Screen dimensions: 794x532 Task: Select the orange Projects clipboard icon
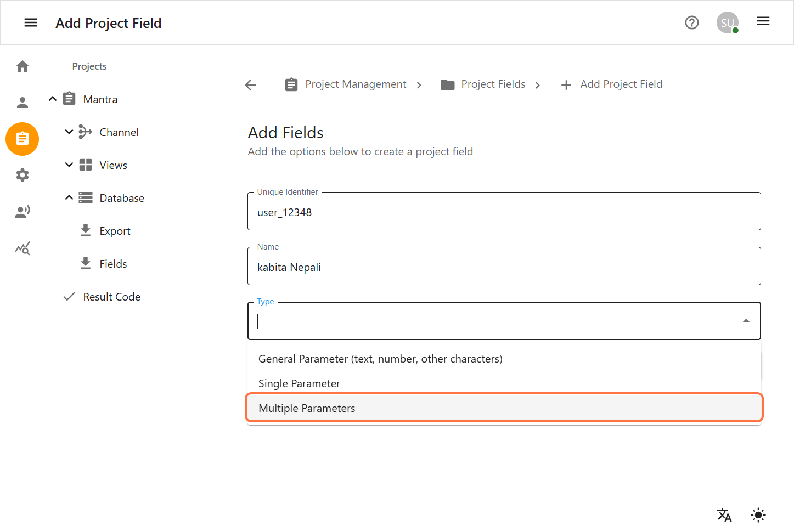coord(22,139)
